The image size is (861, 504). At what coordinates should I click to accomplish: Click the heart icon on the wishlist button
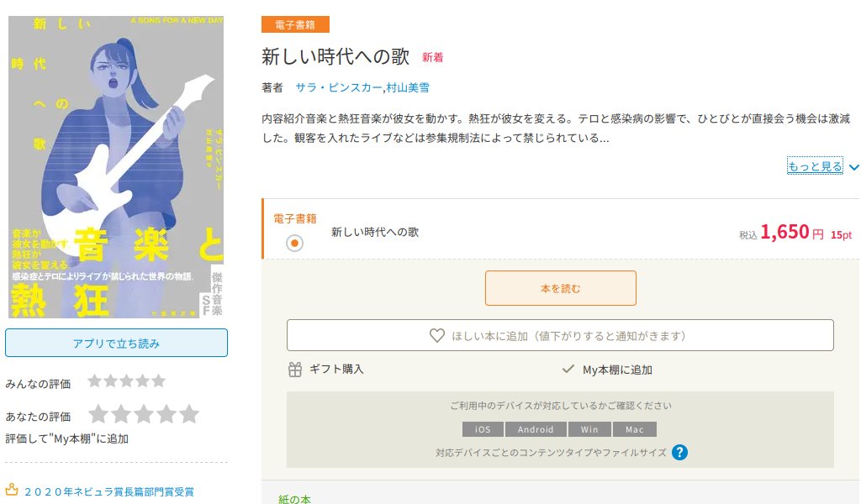(x=437, y=336)
